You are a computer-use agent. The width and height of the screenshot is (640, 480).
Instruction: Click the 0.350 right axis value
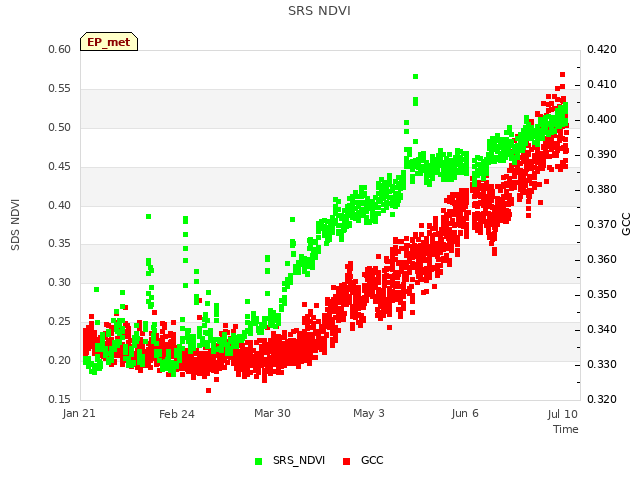(x=602, y=294)
